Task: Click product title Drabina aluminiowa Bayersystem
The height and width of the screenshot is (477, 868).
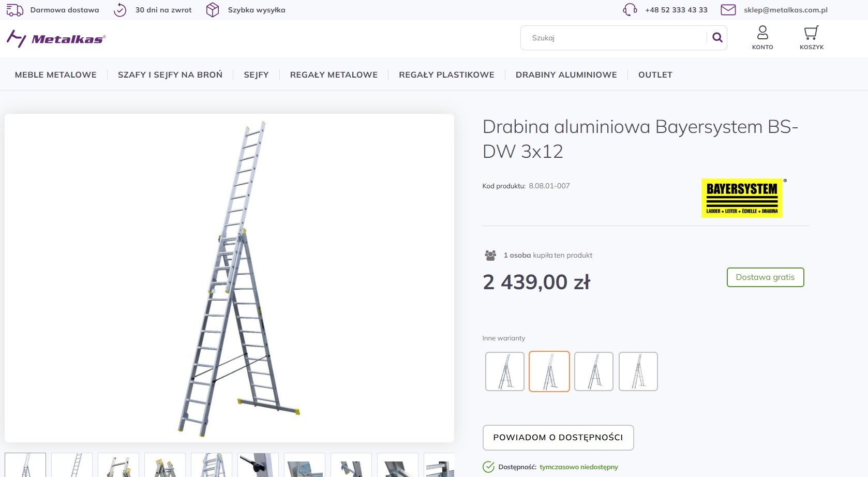Action: [640, 139]
